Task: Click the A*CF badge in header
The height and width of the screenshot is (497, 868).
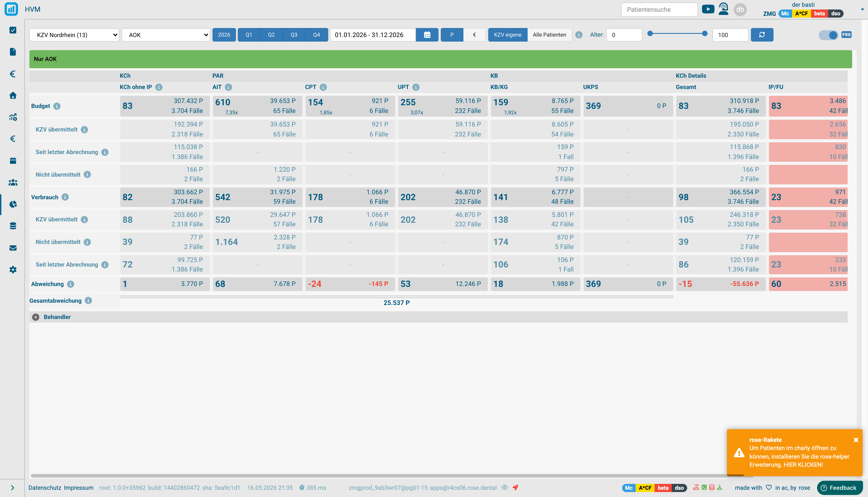Action: tap(801, 14)
